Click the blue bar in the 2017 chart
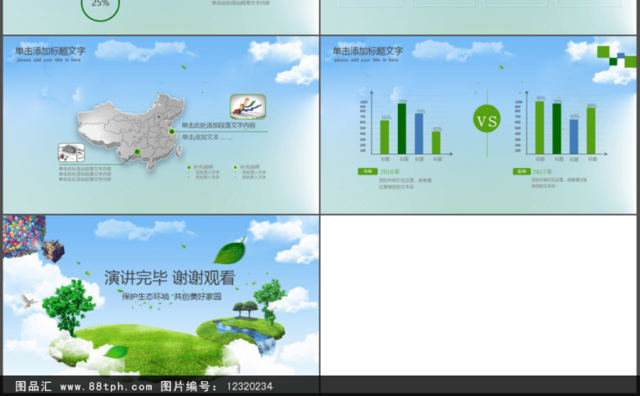The width and height of the screenshot is (640, 396). 574,136
